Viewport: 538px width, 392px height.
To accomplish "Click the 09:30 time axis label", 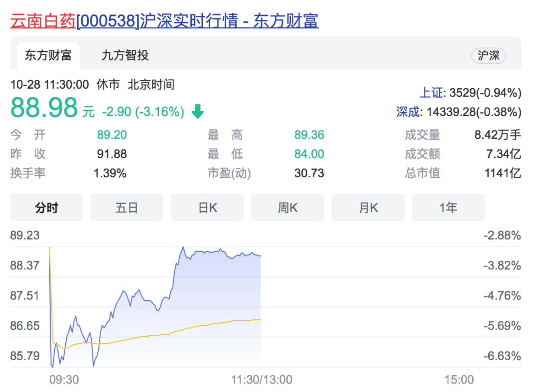I will (64, 380).
